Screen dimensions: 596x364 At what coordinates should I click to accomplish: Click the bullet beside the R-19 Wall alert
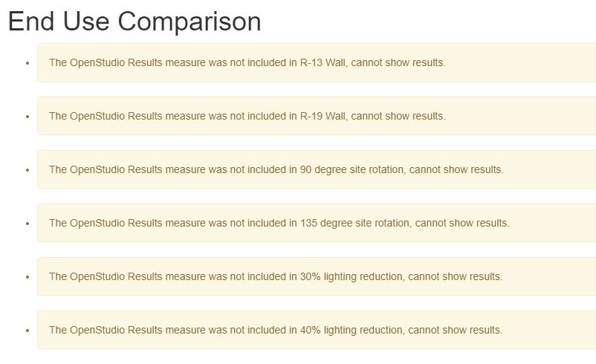[x=27, y=117]
